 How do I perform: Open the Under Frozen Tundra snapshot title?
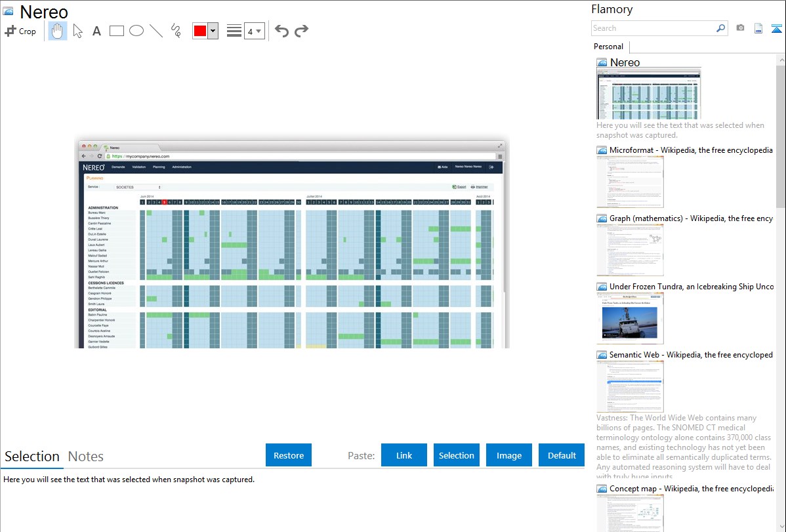click(691, 286)
